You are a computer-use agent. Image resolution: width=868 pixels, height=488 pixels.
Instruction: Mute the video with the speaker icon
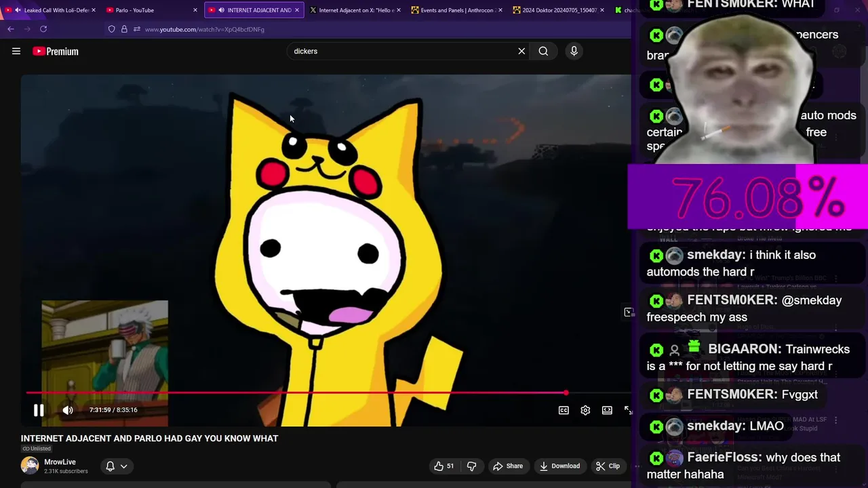click(68, 410)
